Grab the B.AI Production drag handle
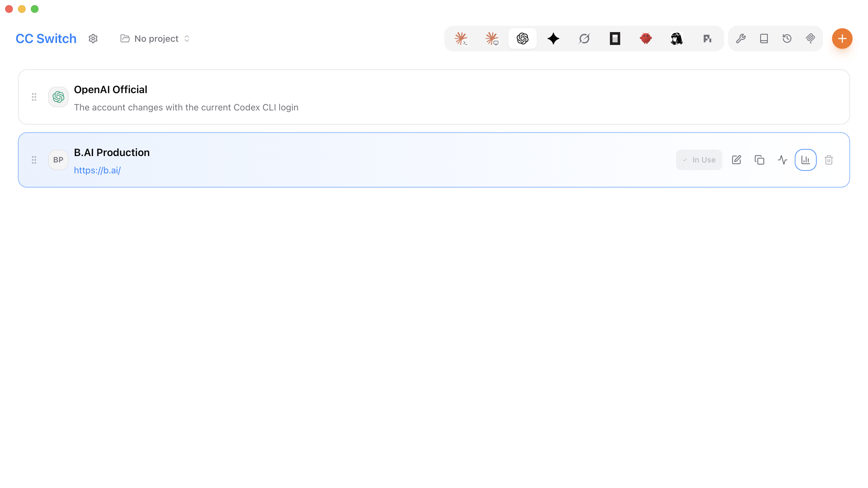868x488 pixels. (x=34, y=160)
